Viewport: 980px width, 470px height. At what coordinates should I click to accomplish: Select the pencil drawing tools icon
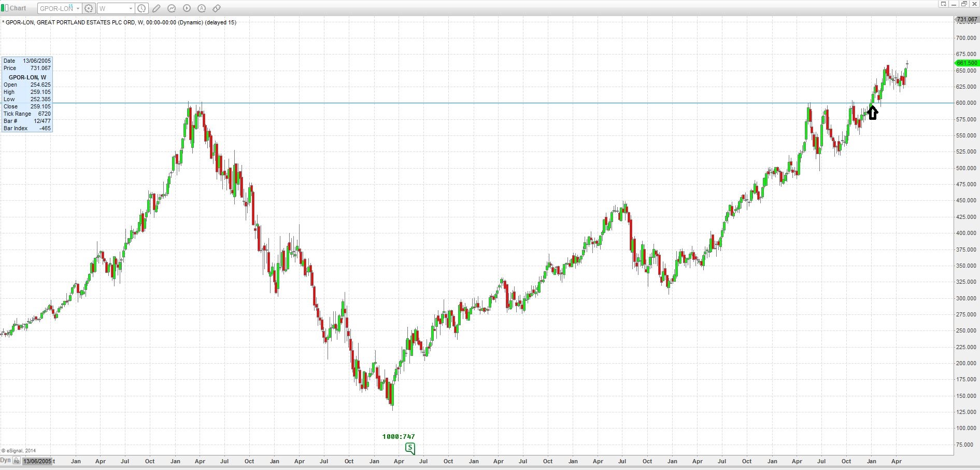pos(157,8)
